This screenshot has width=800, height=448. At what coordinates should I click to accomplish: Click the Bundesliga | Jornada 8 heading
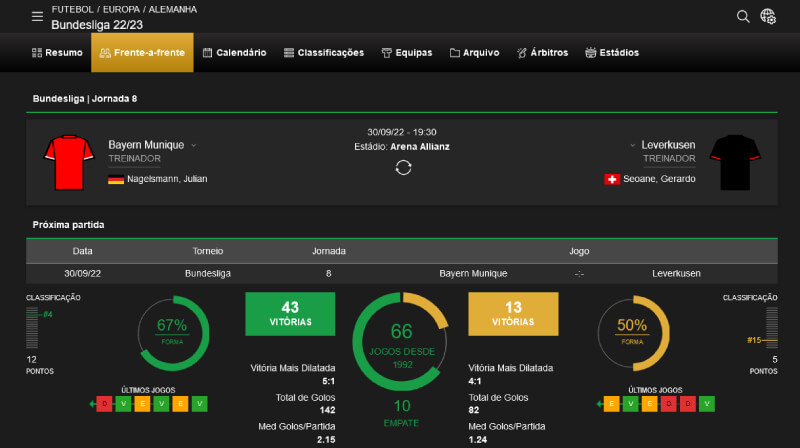85,98
